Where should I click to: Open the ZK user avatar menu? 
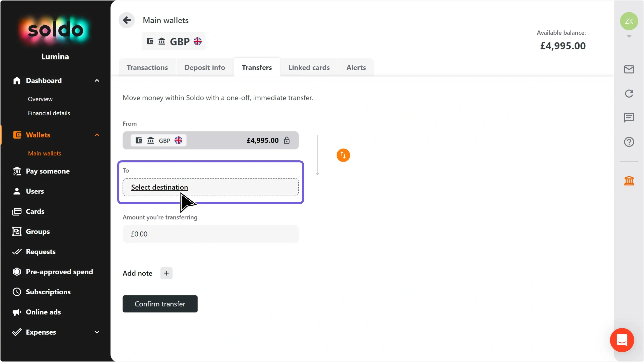point(629,21)
